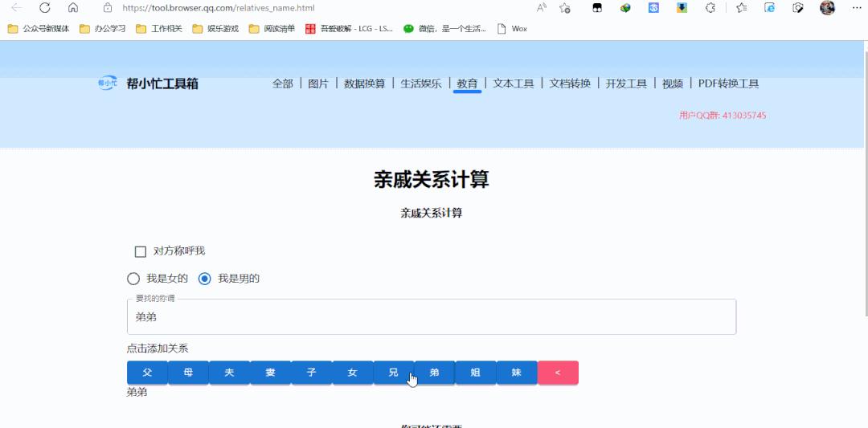Add the 弟 relation button
The height and width of the screenshot is (428, 868).
click(x=435, y=373)
